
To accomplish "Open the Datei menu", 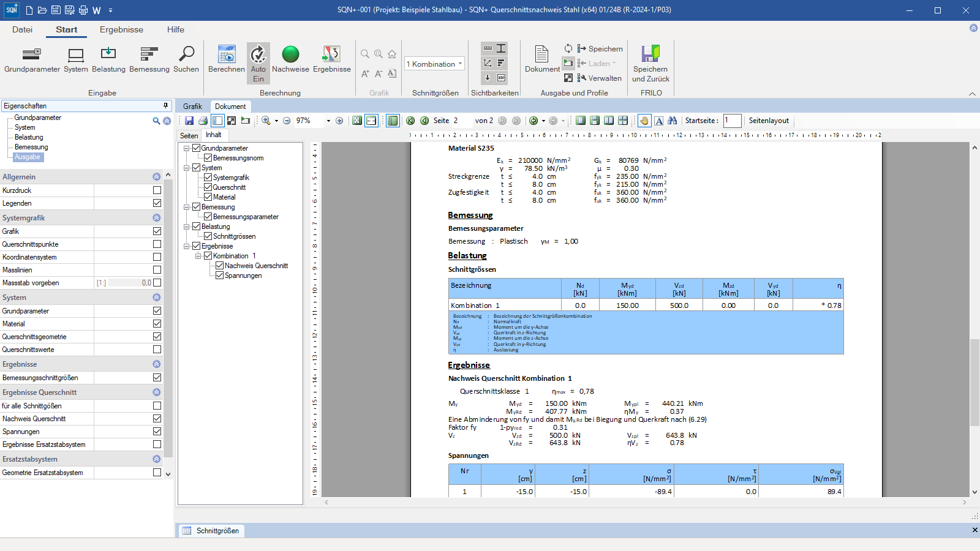I will [22, 29].
